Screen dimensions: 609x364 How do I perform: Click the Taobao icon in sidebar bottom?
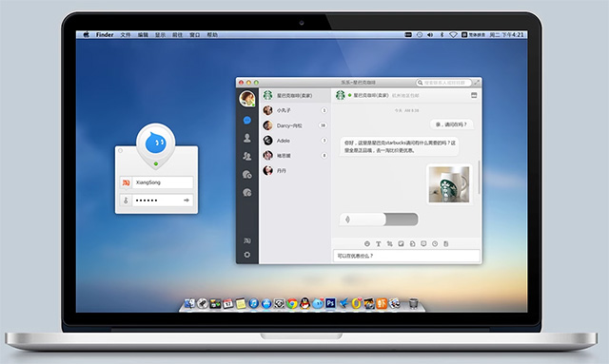[247, 240]
